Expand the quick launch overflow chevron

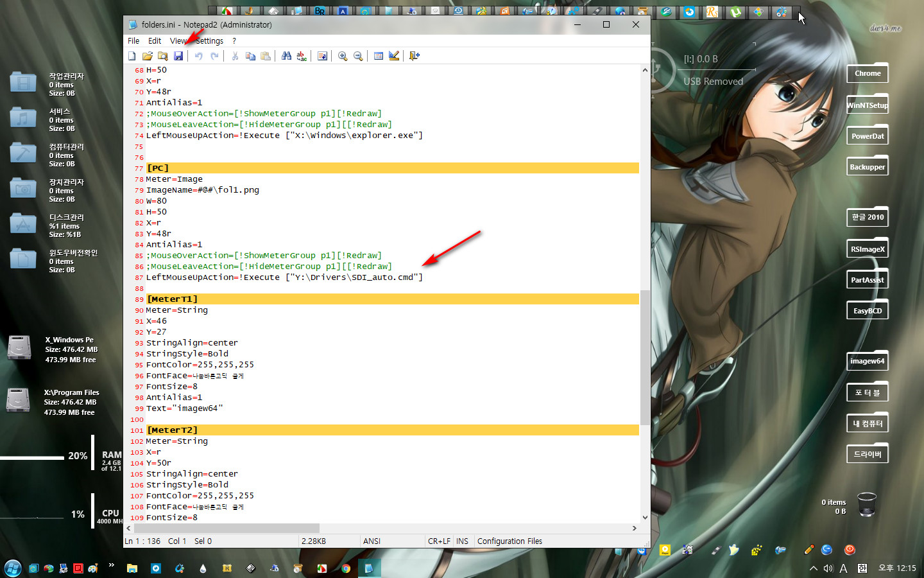[x=112, y=565]
